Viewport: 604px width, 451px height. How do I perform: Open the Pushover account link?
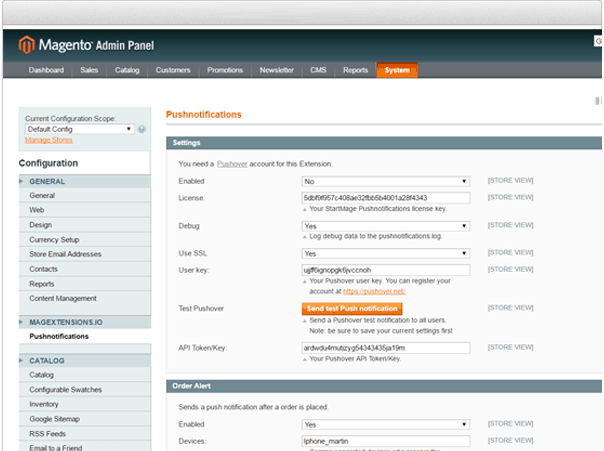click(232, 164)
